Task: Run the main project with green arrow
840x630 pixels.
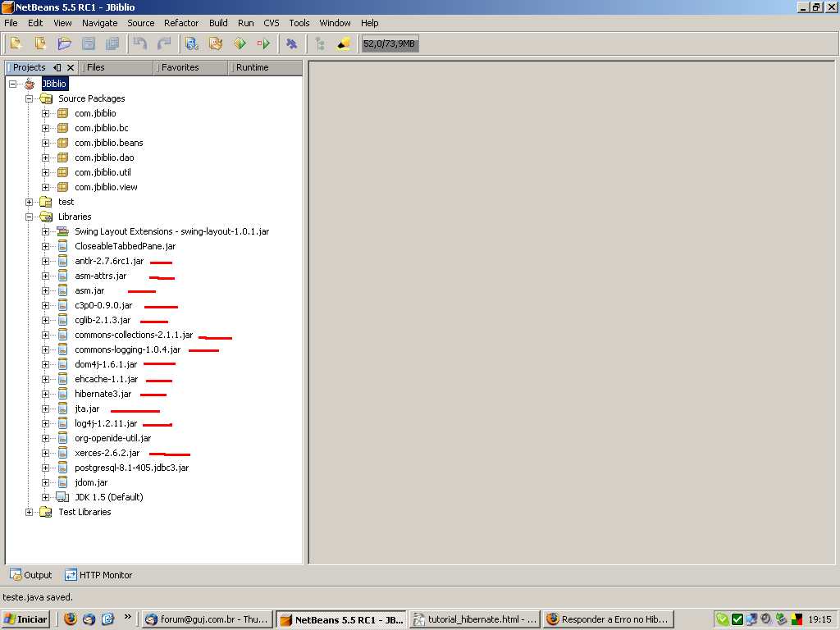Action: tap(240, 43)
